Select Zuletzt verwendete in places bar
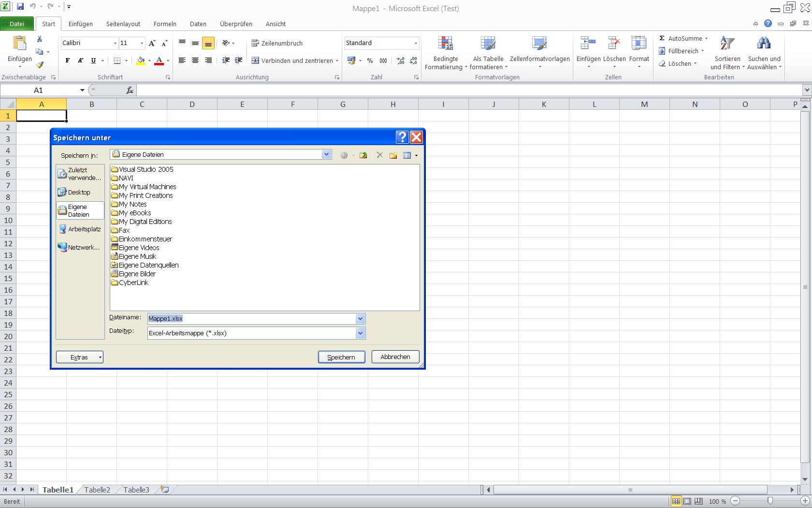 [x=80, y=174]
